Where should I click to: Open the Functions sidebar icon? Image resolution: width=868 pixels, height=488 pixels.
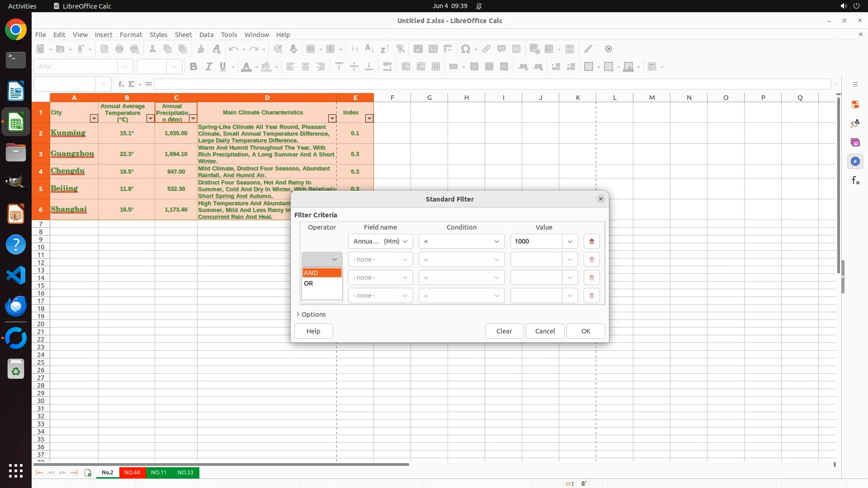(x=855, y=181)
